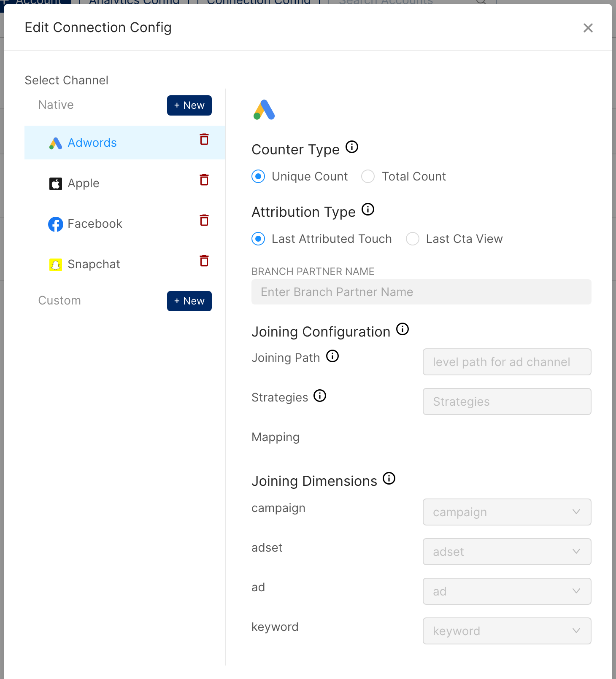Select Snapchat channel in list
The width and height of the screenshot is (616, 679).
125,264
